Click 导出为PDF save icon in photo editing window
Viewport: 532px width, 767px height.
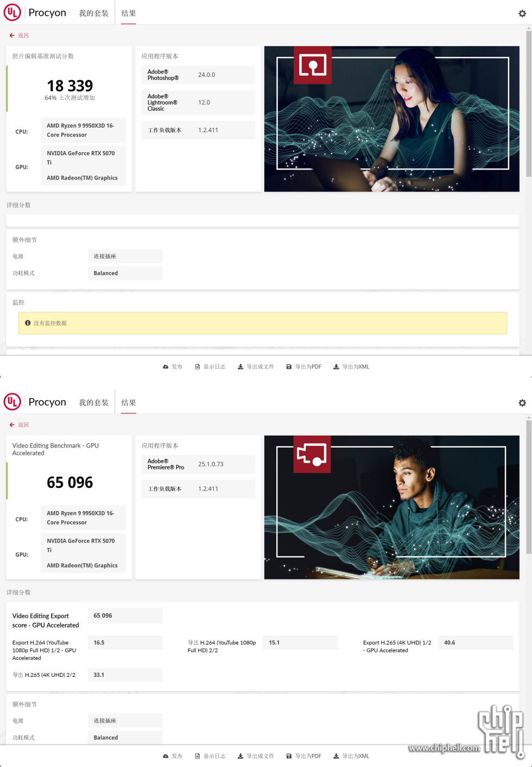coord(289,367)
